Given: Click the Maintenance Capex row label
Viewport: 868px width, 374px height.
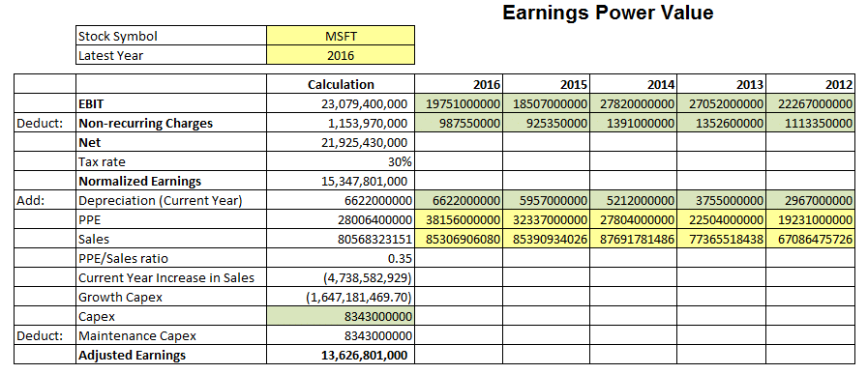Looking at the screenshot, I should click(137, 335).
